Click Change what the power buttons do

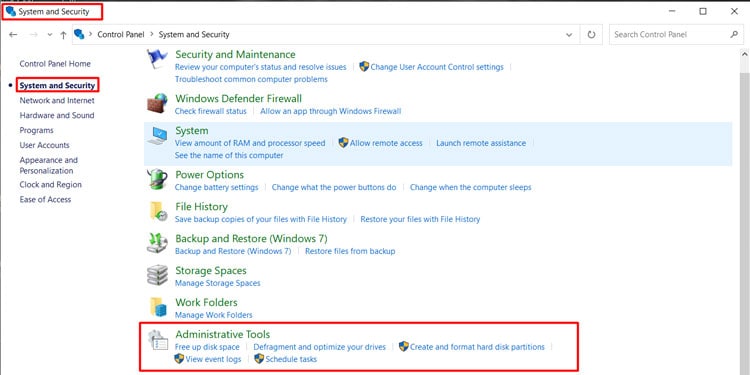pos(334,187)
